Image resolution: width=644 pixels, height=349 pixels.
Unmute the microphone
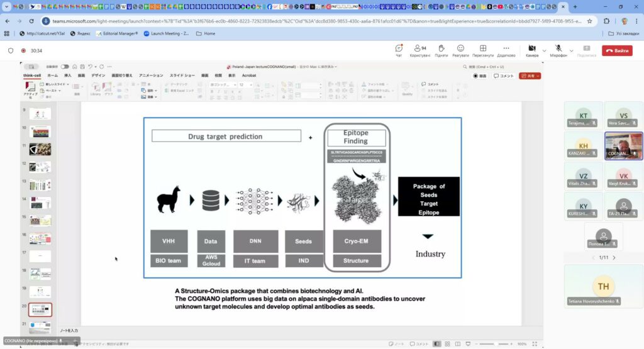557,50
